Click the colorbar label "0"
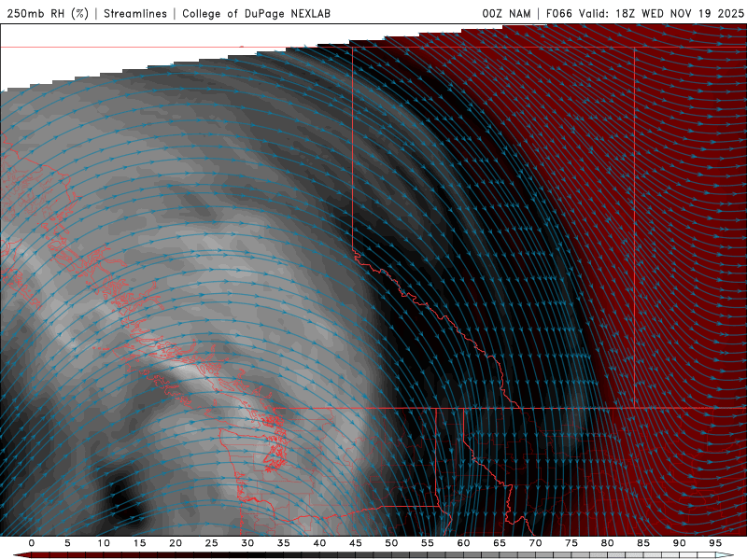The height and width of the screenshot is (560, 747). (x=32, y=543)
